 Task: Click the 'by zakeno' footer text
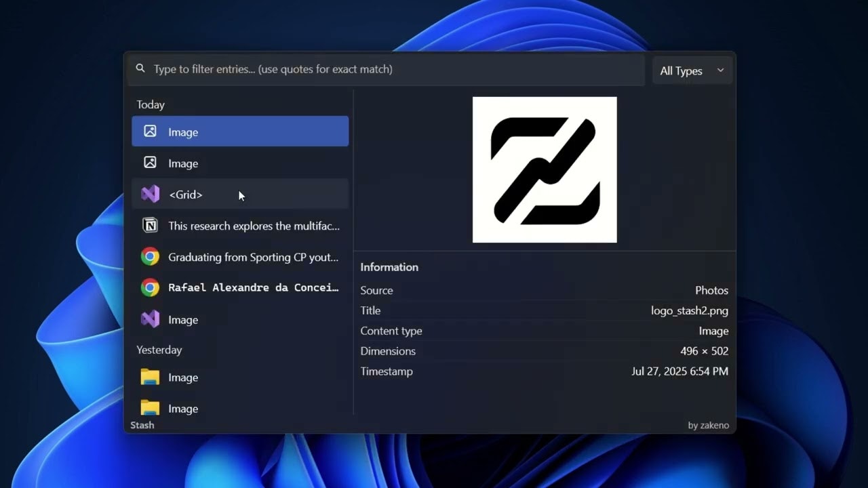[708, 426]
